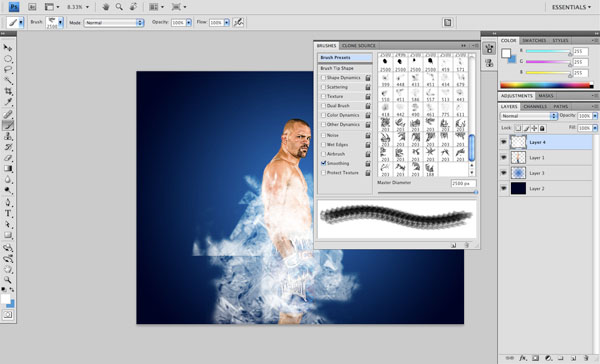The height and width of the screenshot is (364, 600).
Task: Select the toolbox Zoom tool
Action: tap(8, 280)
